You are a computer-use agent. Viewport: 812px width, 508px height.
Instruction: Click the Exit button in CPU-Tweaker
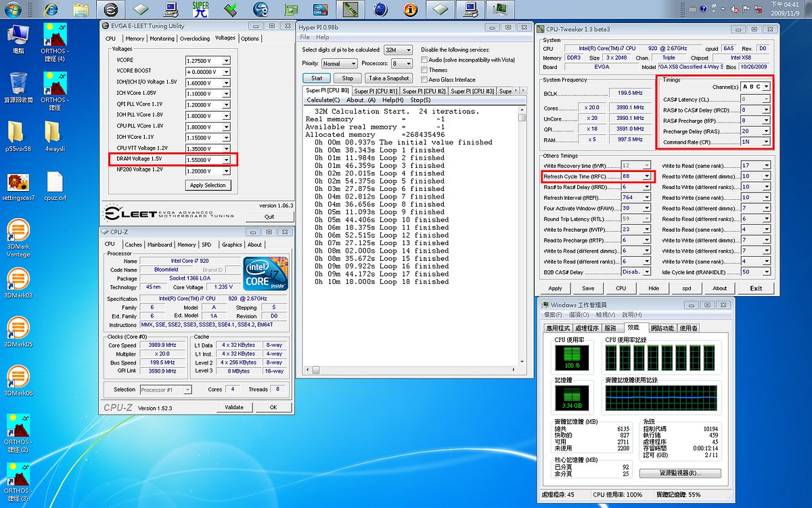click(x=756, y=288)
